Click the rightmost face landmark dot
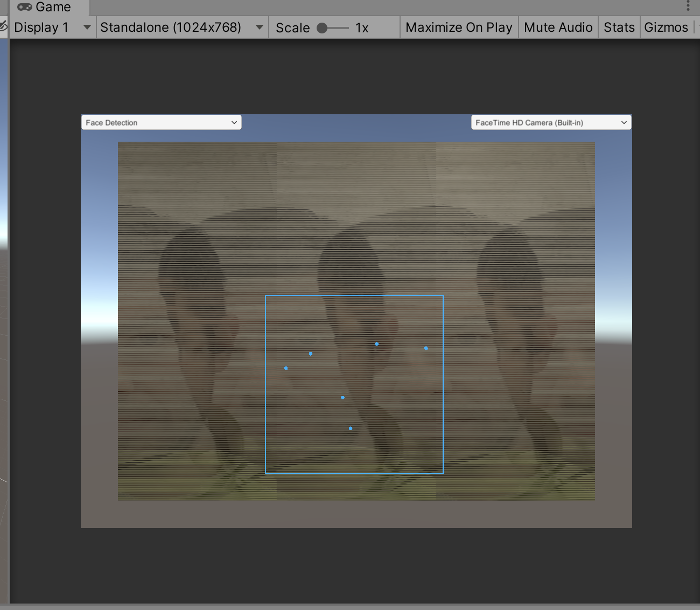 coord(426,348)
